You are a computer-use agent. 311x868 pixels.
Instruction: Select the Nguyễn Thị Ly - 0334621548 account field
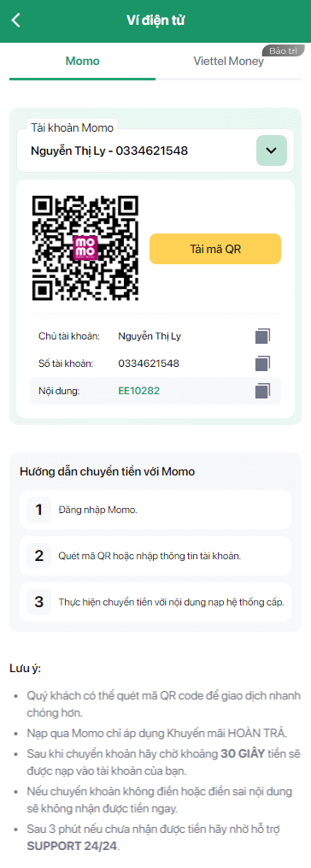[155, 151]
